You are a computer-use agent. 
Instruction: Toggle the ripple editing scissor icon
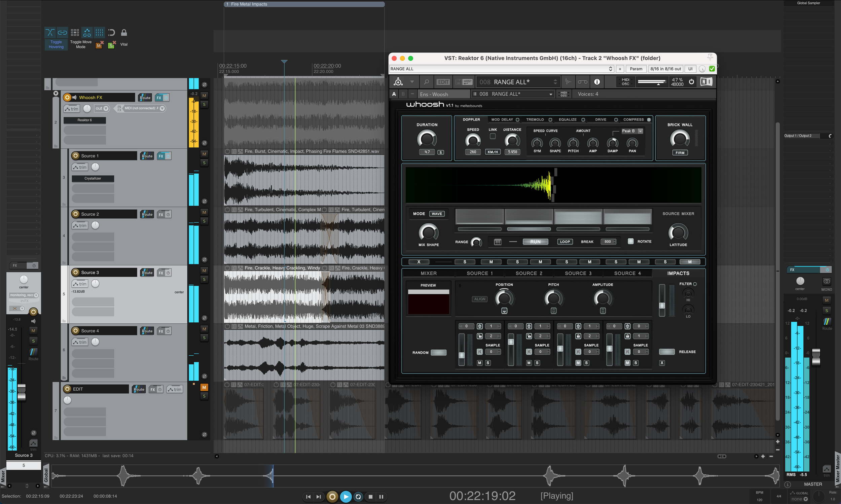pos(50,33)
